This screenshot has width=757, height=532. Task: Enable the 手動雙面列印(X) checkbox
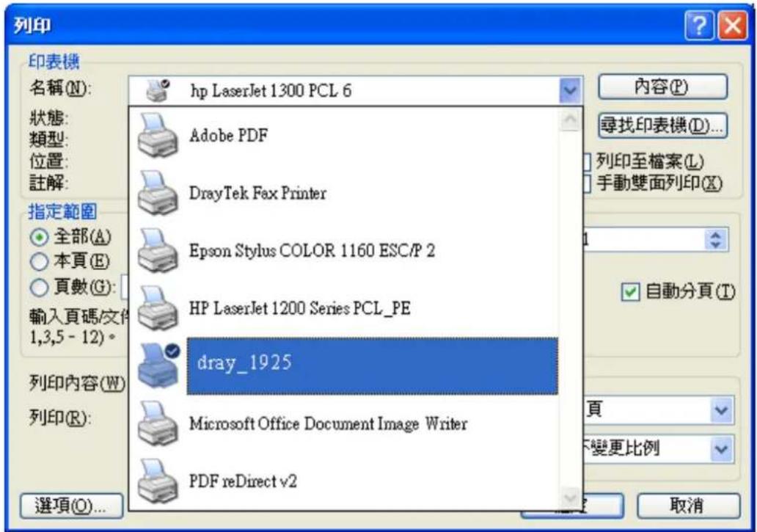pos(587,183)
